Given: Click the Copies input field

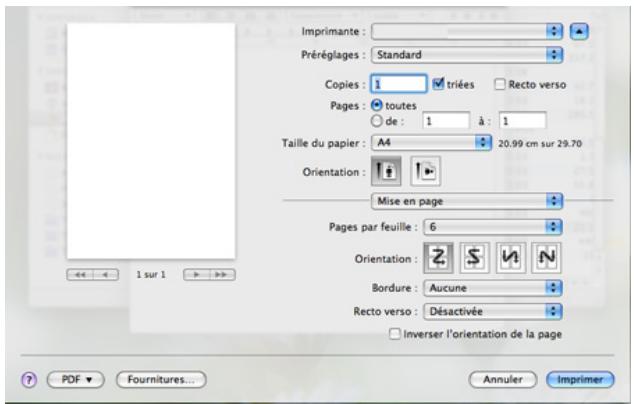Looking at the screenshot, I should point(399,84).
